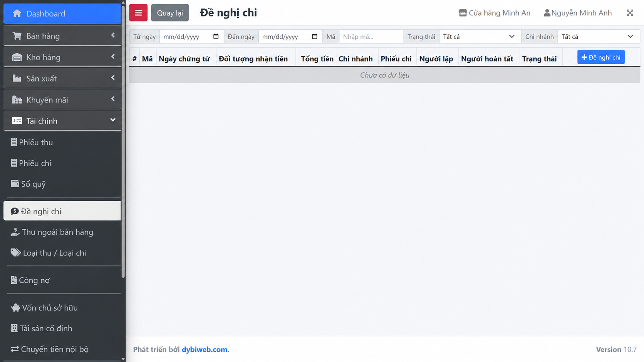The image size is (644, 362).
Task: Open the dybiweb.com link
Action: pyautogui.click(x=205, y=349)
